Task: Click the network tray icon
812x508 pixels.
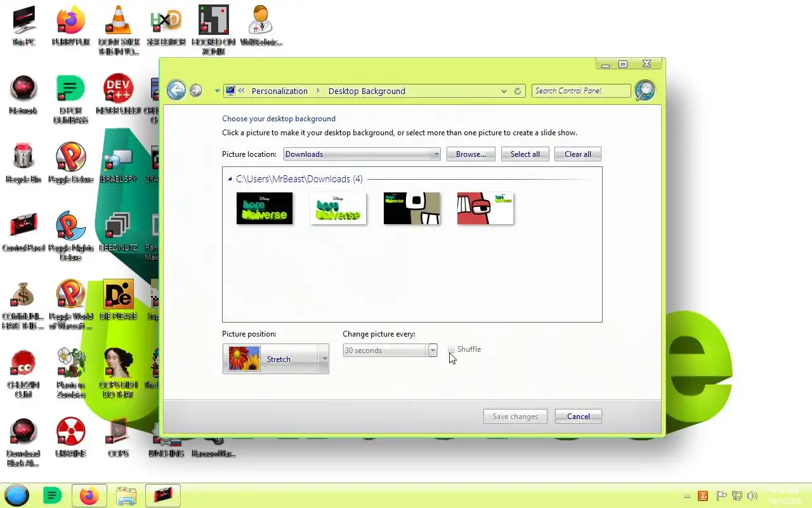Action: point(737,496)
